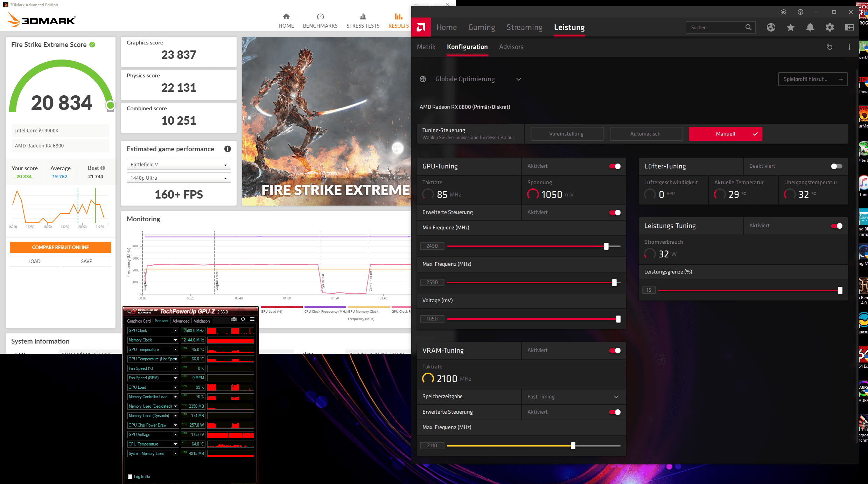Open the Advisors sub-tab
868x484 pixels.
(x=511, y=47)
